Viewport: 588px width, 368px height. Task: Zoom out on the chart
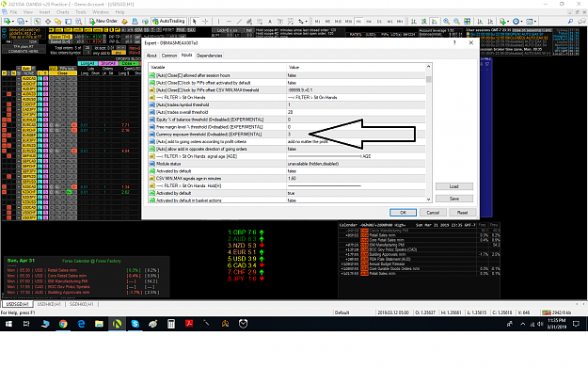[x=456, y=22]
